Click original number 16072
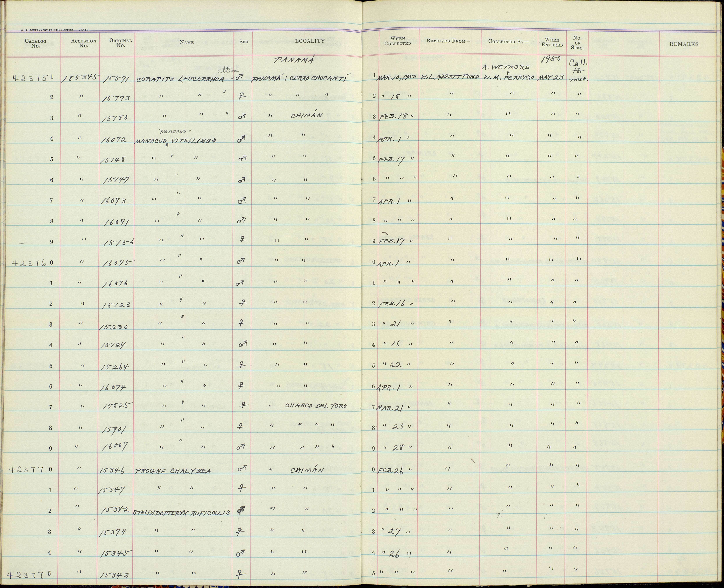This screenshot has width=724, height=588. [114, 140]
